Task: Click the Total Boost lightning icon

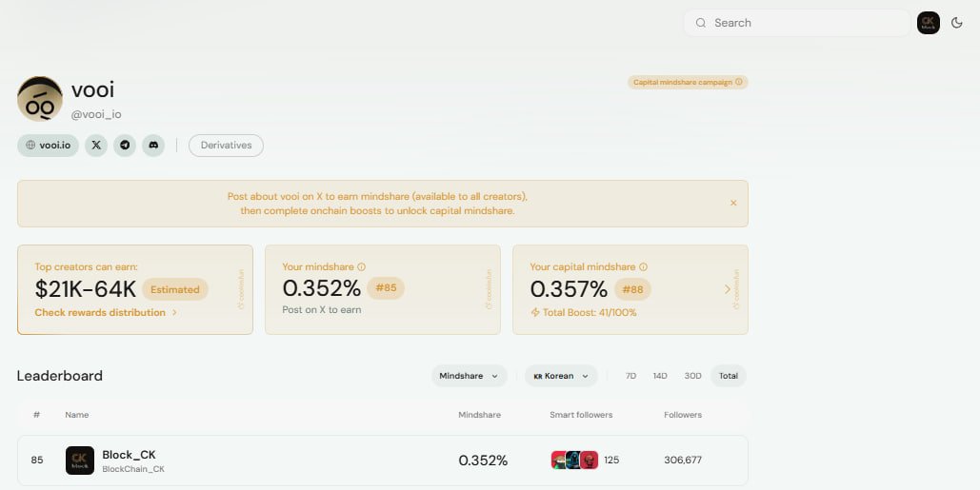Action: [535, 313]
